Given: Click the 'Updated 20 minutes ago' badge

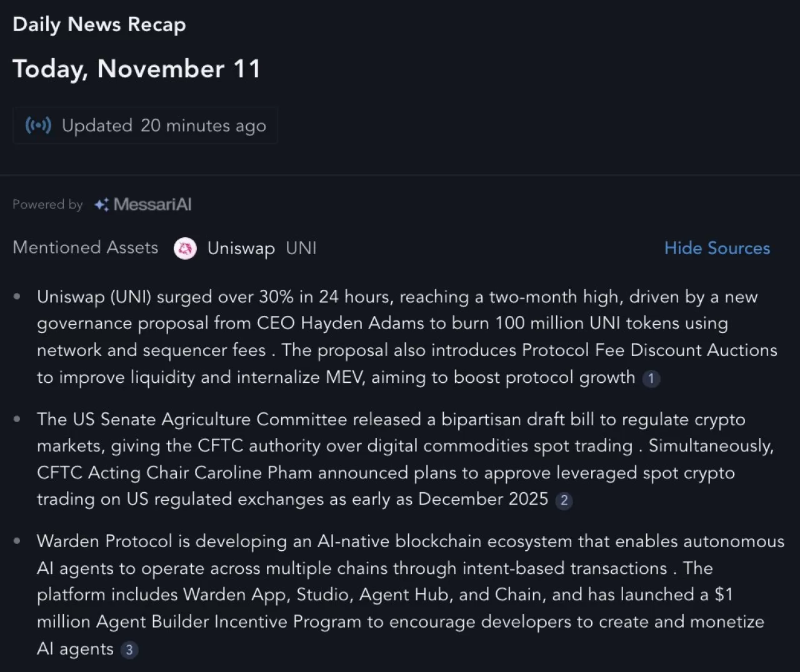Looking at the screenshot, I should (x=145, y=126).
